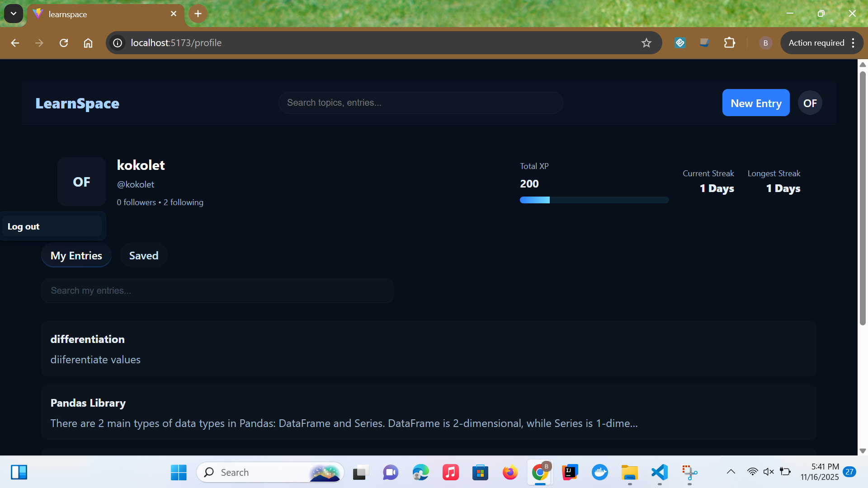
Task: Click the New Entry button
Action: [x=755, y=103]
